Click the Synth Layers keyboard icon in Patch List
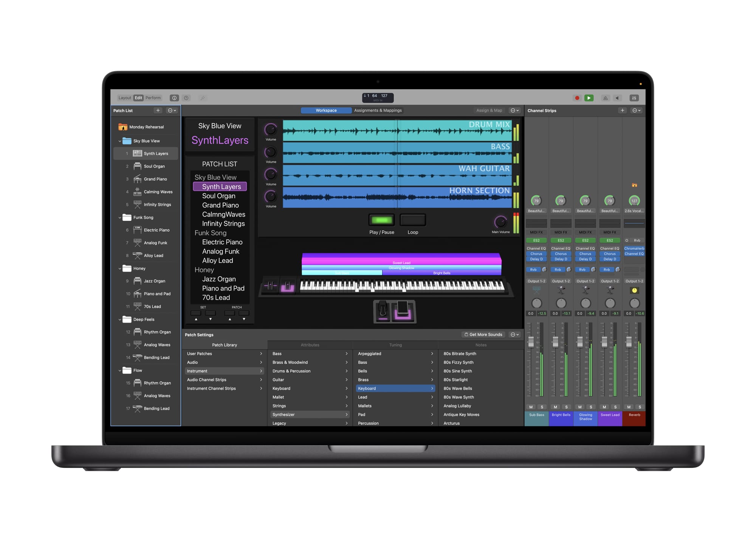Screen dimensions: 756x542 click(137, 153)
